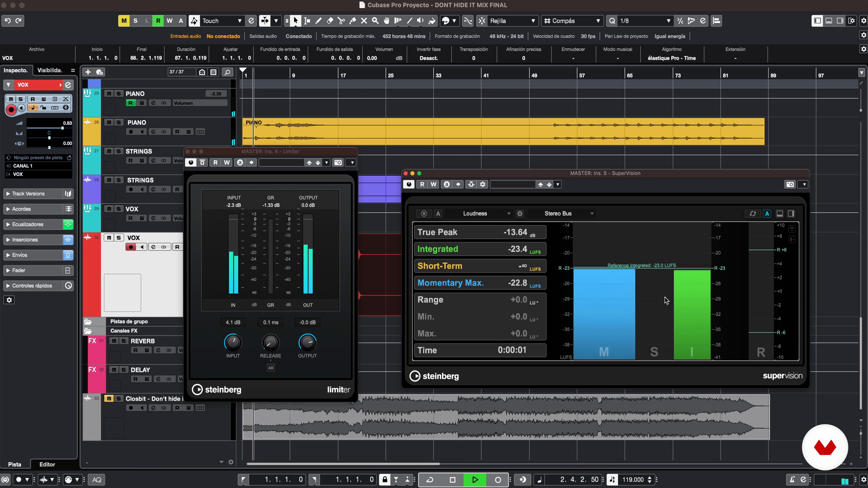Disable record enable on VOX track 30
Screen dimensions: 868x488
131,247
